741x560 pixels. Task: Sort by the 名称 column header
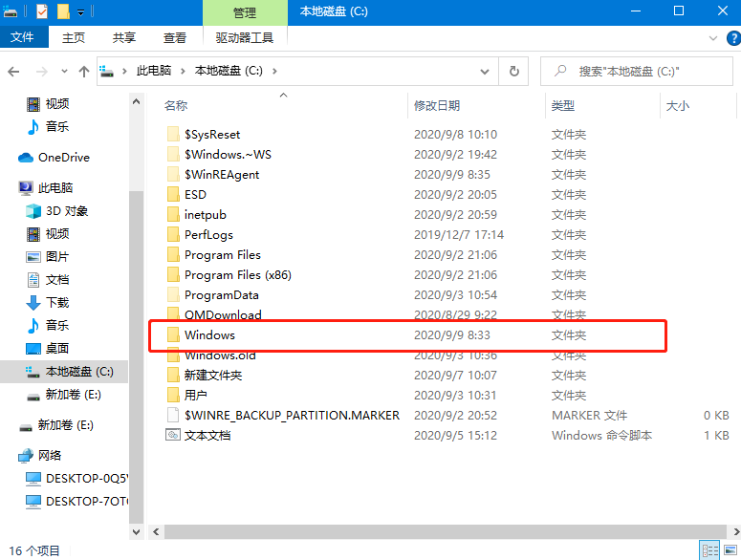pyautogui.click(x=176, y=105)
